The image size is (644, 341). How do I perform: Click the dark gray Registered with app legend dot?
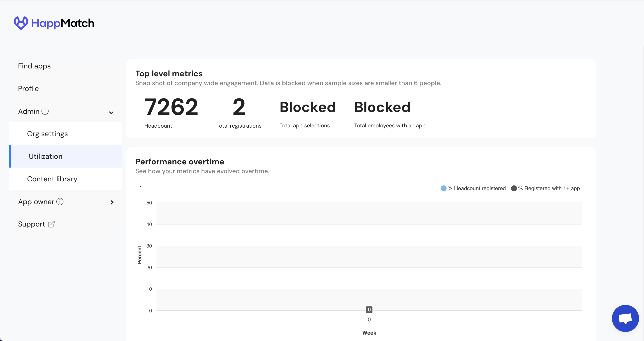pyautogui.click(x=514, y=188)
